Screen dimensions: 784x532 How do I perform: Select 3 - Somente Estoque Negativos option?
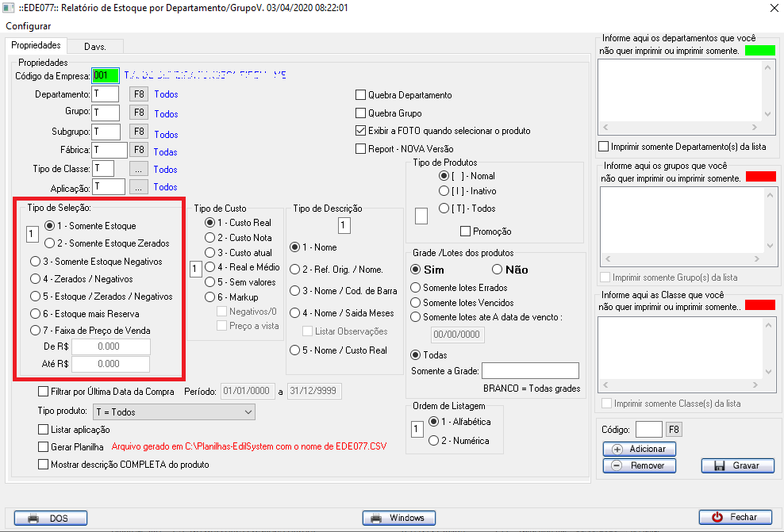click(x=35, y=262)
